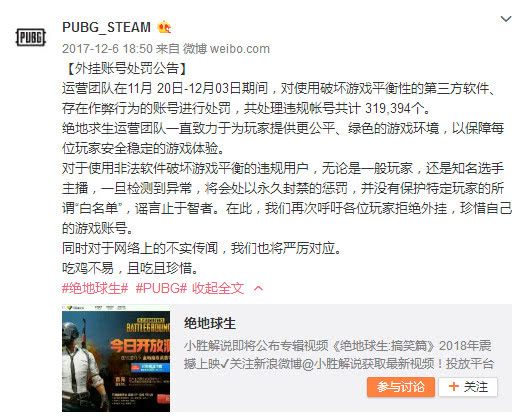524x418 pixels.
Task: Click the 今日开放 banner in thumbnail
Action: coord(140,346)
